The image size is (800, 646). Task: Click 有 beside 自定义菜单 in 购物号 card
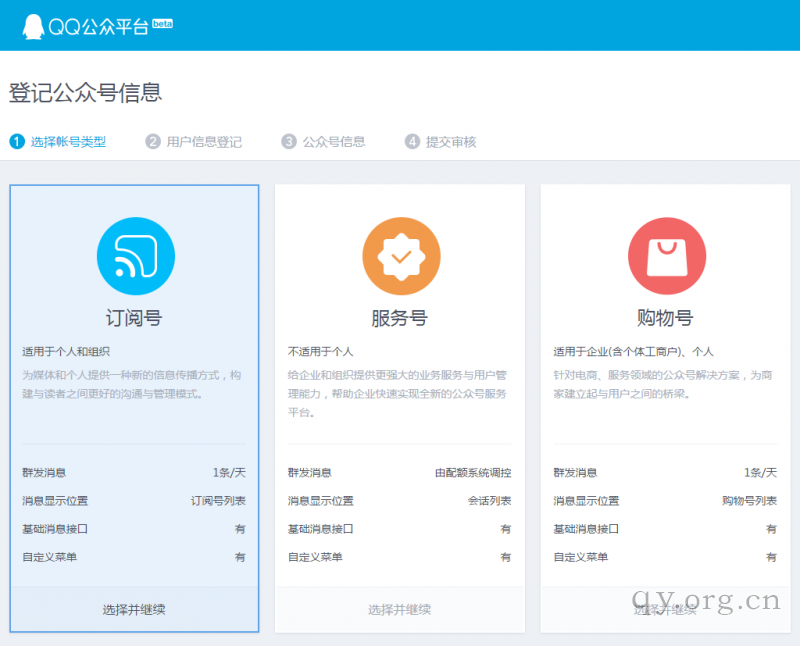[771, 557]
